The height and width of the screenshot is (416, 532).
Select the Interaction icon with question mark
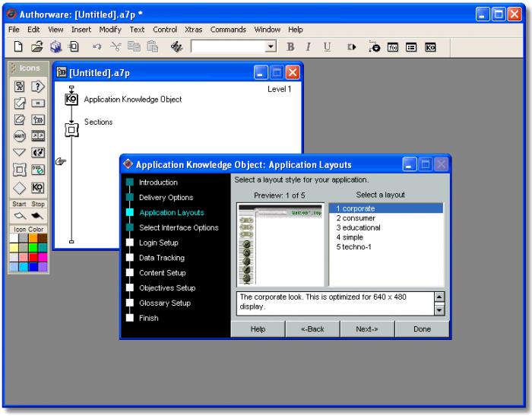point(38,87)
